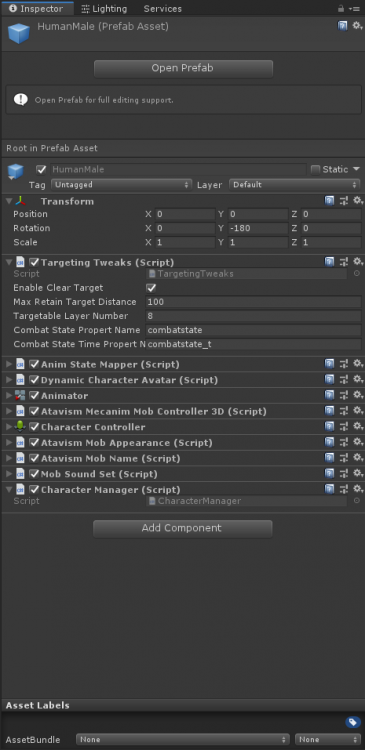Open Targeting Tweaks preset icon
Viewport: 365px width, 750px height.
coord(343,262)
